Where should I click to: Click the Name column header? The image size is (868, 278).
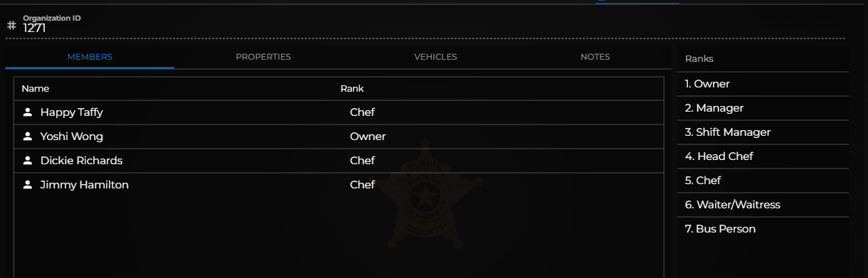[x=36, y=89]
